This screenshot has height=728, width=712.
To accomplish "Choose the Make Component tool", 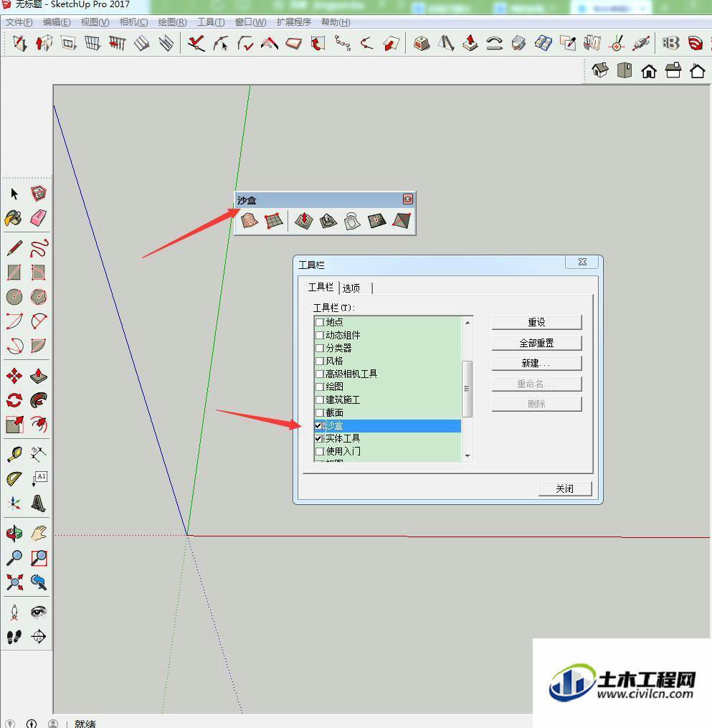I will 39,193.
